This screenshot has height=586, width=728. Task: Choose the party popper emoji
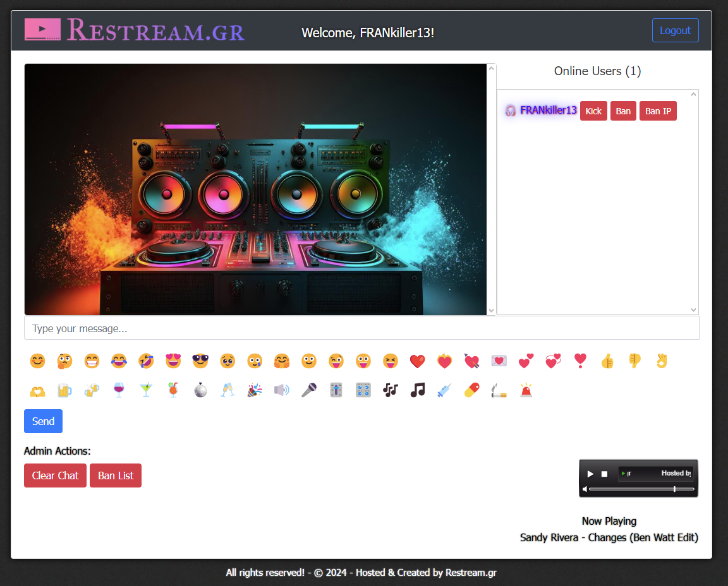point(255,390)
